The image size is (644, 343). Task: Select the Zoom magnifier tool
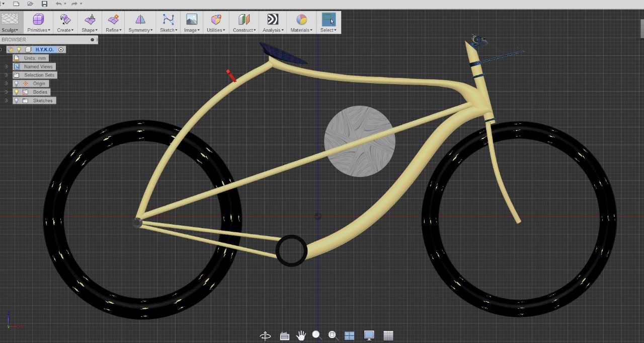click(x=316, y=335)
